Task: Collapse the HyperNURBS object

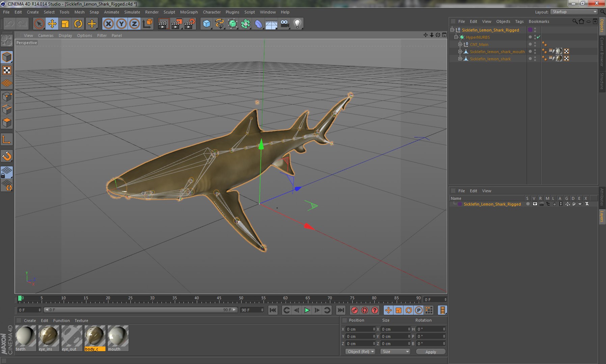Action: coord(456,37)
